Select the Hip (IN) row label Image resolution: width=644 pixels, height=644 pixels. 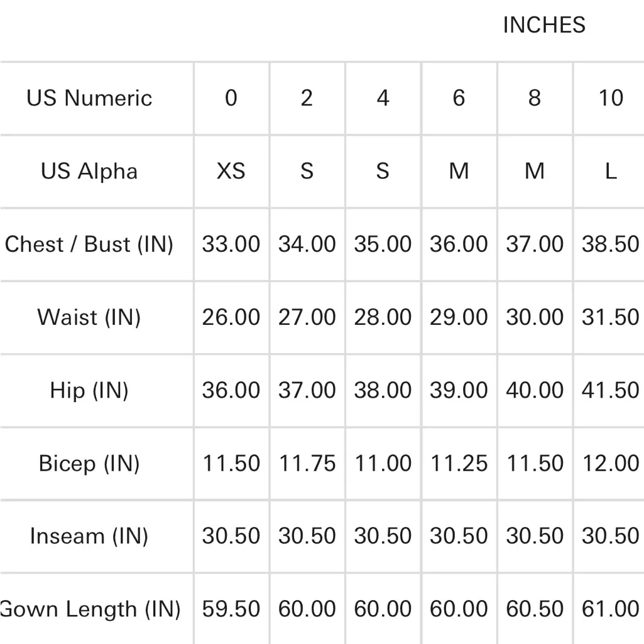(x=89, y=390)
